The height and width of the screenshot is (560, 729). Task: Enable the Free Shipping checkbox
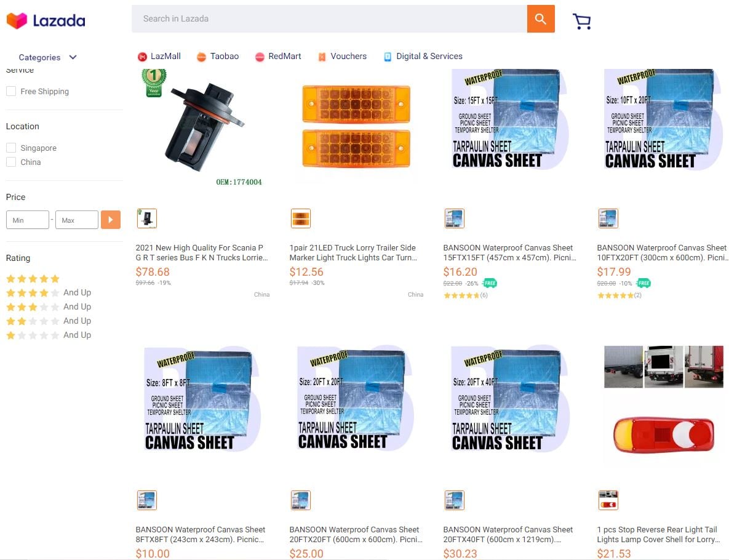click(x=11, y=91)
